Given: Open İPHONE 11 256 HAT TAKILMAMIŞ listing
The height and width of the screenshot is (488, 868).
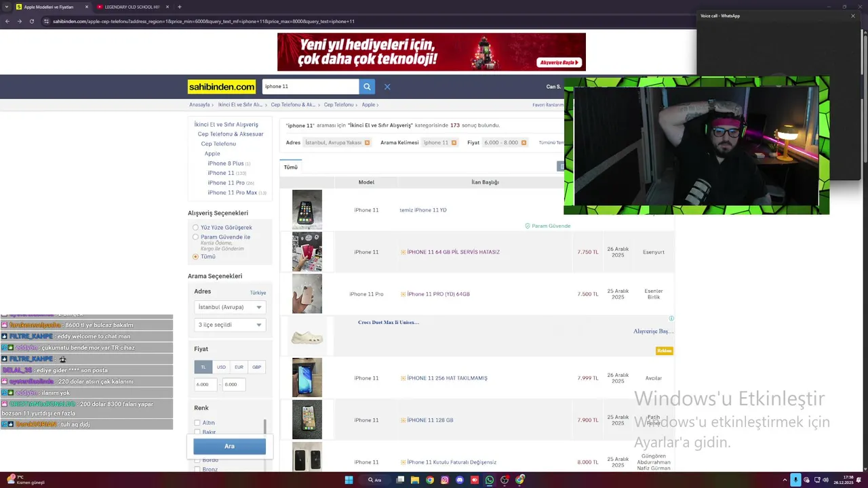Looking at the screenshot, I should pyautogui.click(x=447, y=378).
